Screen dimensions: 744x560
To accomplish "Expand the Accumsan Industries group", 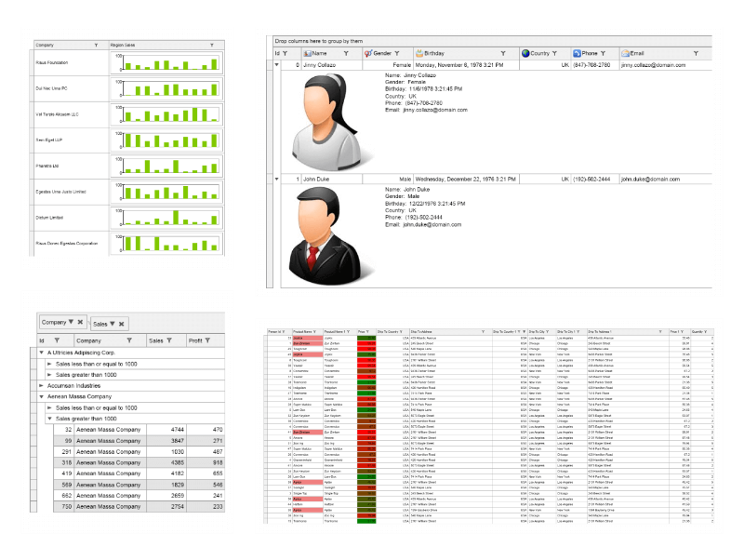I will (x=41, y=386).
